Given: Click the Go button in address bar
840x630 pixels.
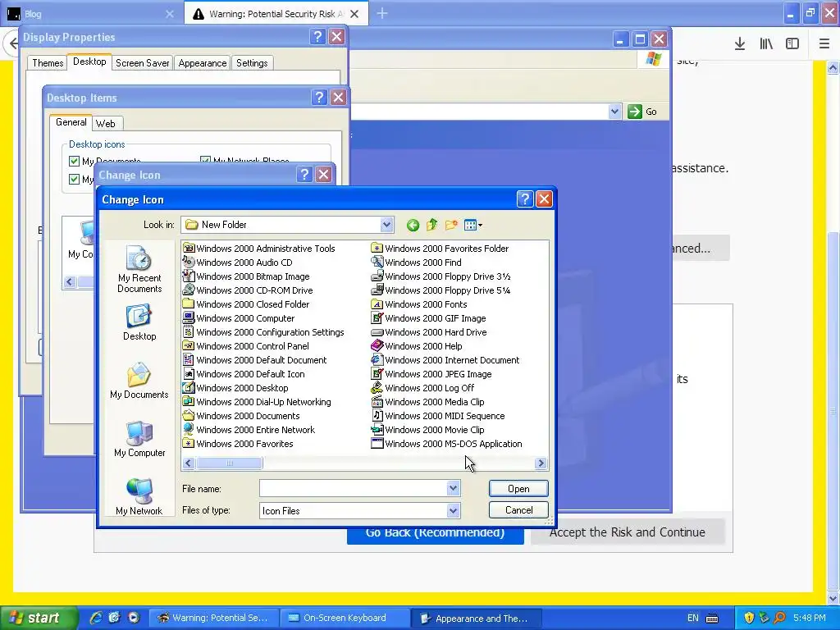Looking at the screenshot, I should pyautogui.click(x=642, y=112).
